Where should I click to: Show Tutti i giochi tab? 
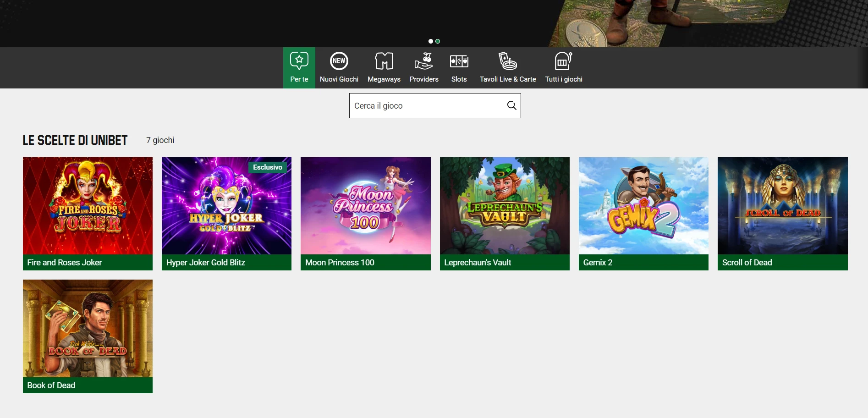(x=564, y=68)
